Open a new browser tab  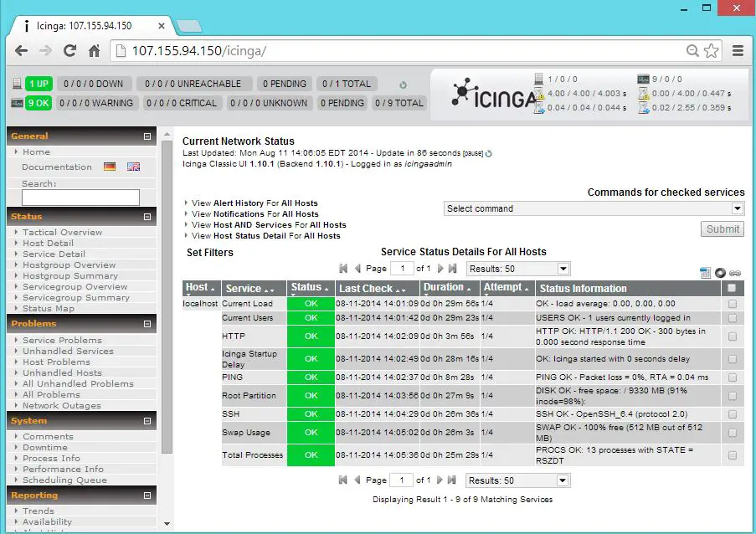[189, 26]
